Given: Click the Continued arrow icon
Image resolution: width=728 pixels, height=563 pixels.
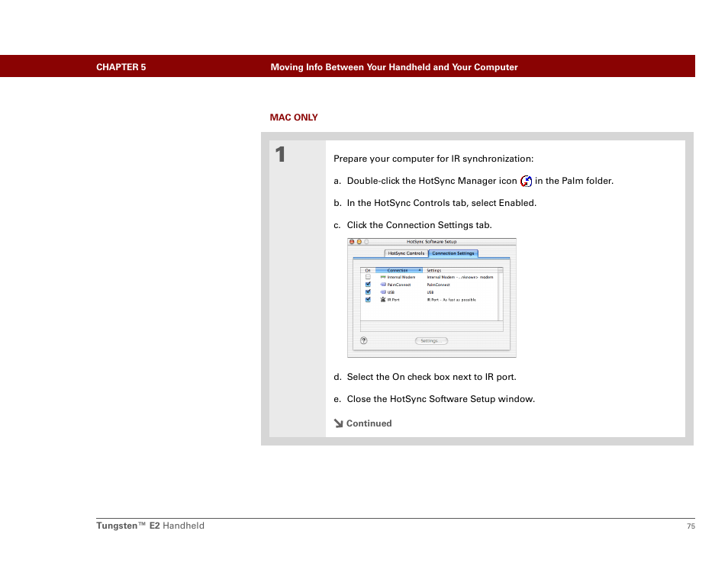Looking at the screenshot, I should [339, 423].
